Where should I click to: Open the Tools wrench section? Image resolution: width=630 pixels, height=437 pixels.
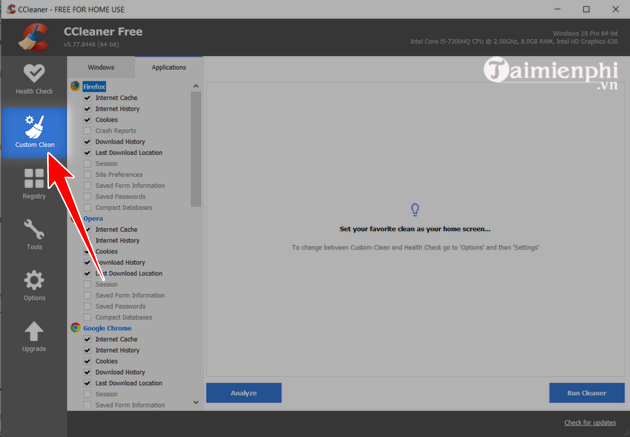[34, 234]
